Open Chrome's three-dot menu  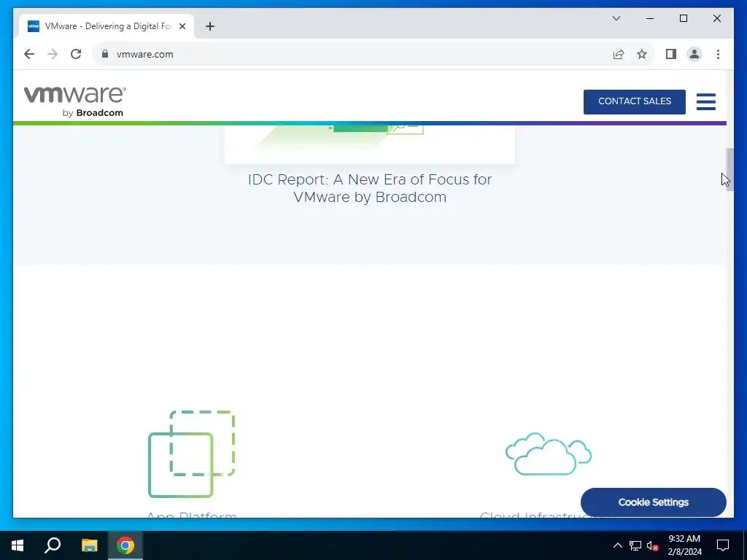(x=718, y=54)
